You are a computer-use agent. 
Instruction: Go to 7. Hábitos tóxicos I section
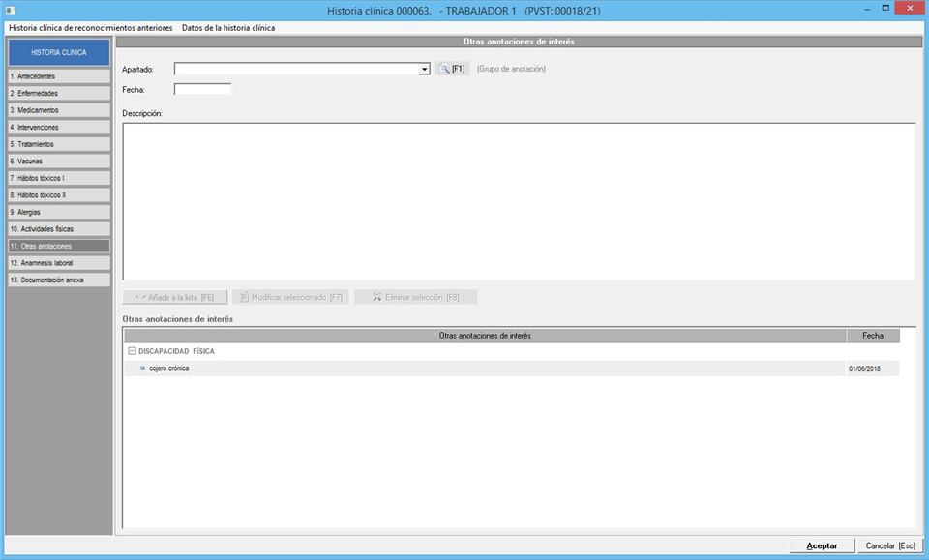pyautogui.click(x=59, y=178)
